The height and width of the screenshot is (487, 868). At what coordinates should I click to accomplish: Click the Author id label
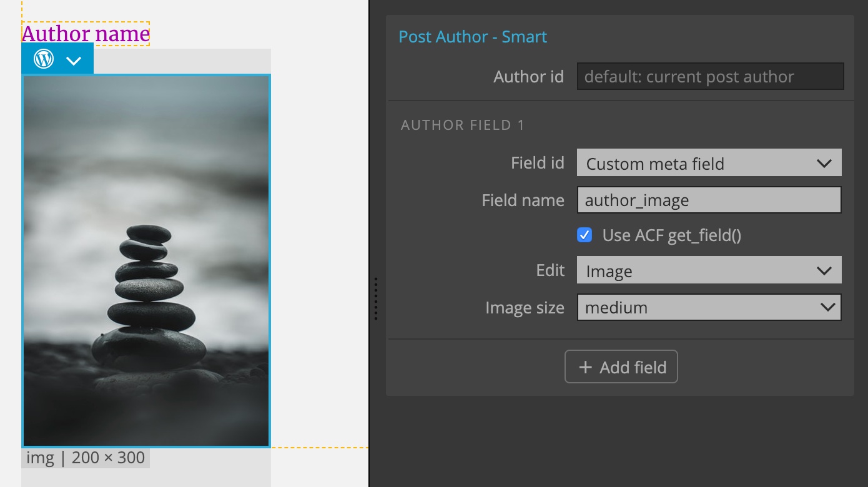pyautogui.click(x=528, y=77)
